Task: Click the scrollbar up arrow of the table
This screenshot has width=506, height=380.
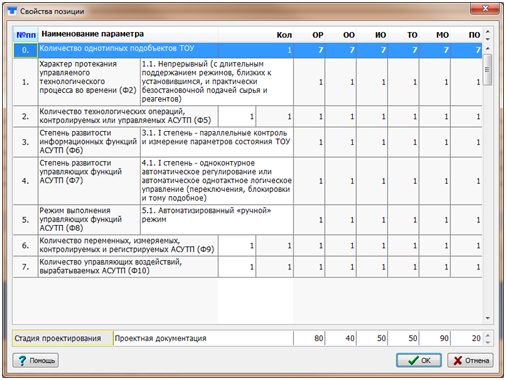Action: [x=488, y=49]
